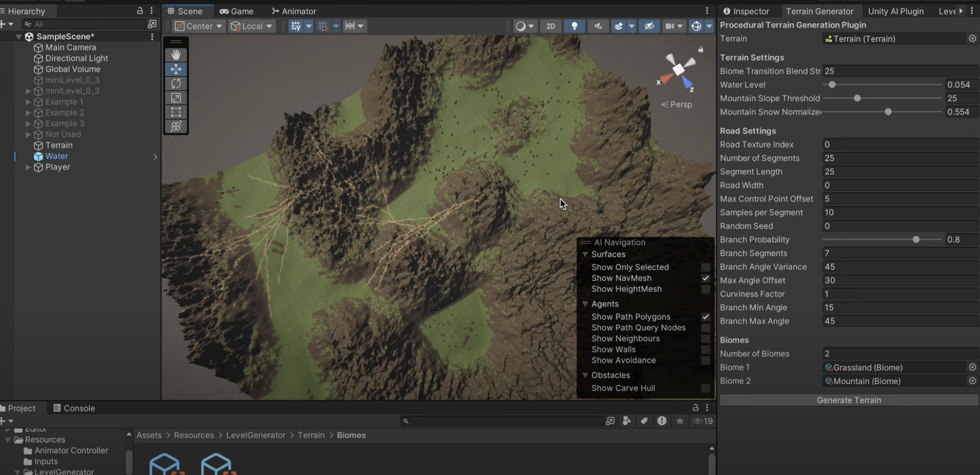Toggle snap increment icon
980x475 pixels.
[323, 26]
